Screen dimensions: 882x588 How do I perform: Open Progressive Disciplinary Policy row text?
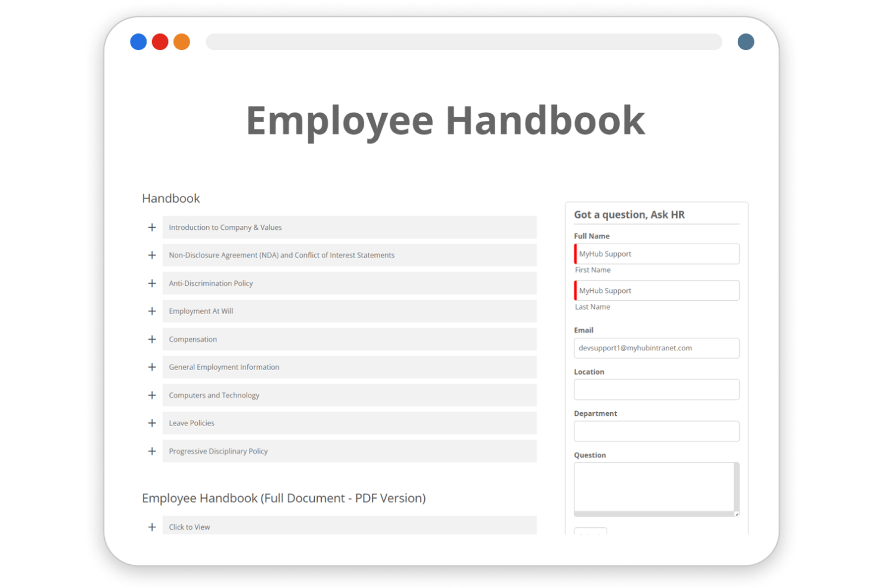tap(218, 452)
